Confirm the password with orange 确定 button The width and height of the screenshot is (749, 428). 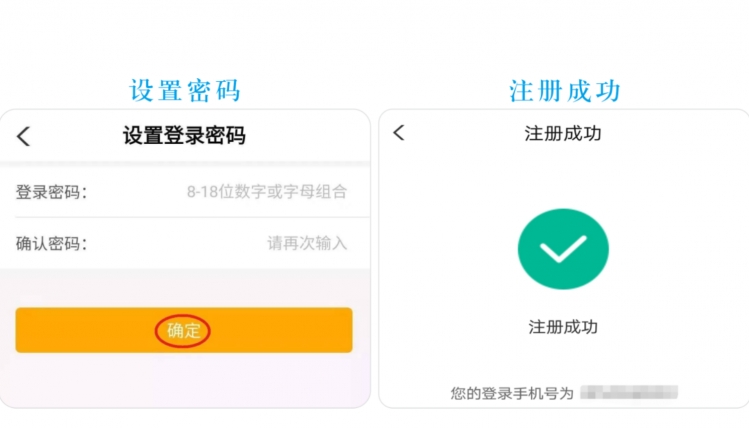184,330
